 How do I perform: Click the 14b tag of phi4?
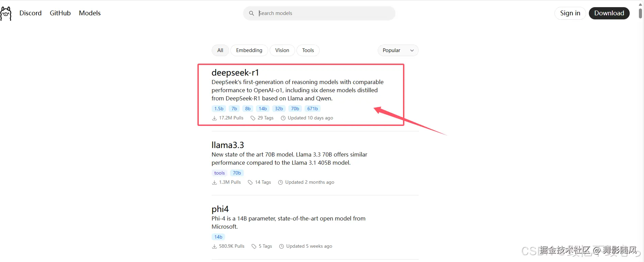click(x=219, y=237)
